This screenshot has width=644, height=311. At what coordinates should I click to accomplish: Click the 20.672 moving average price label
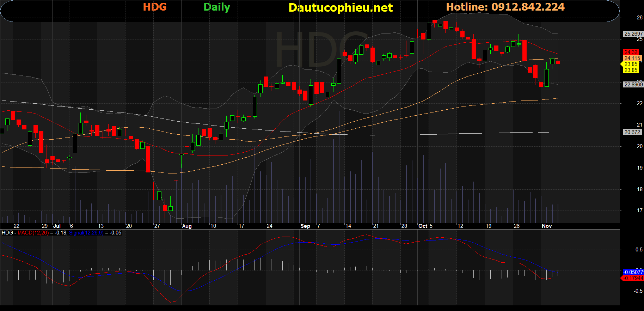click(632, 132)
